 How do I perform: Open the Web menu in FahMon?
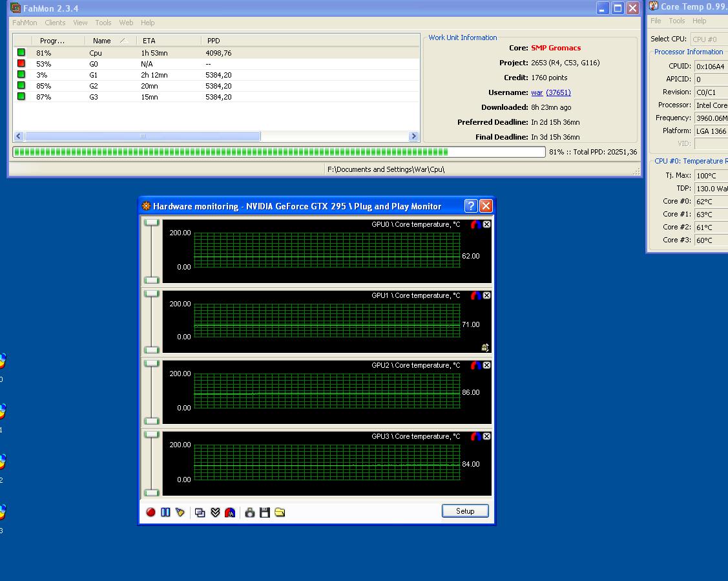click(x=127, y=23)
